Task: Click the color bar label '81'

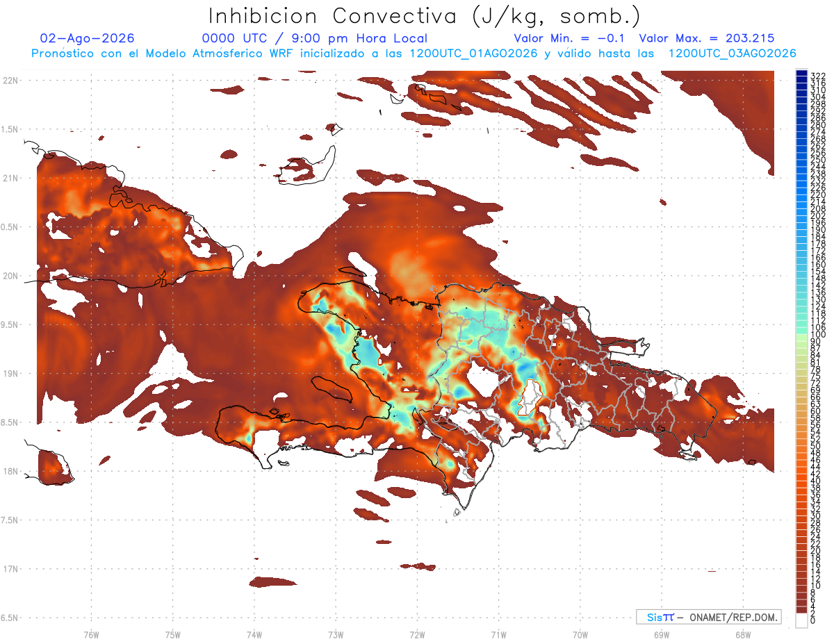Action: pyautogui.click(x=816, y=363)
